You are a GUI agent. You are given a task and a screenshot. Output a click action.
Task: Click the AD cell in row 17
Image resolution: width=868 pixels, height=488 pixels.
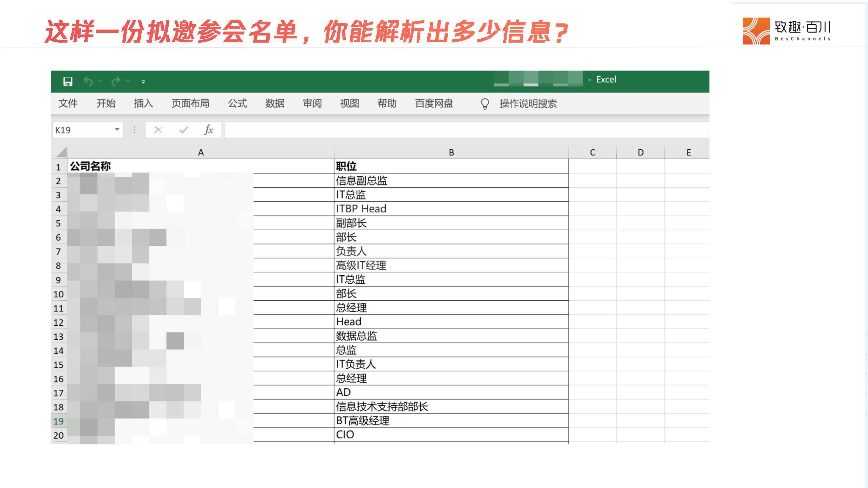click(x=451, y=392)
